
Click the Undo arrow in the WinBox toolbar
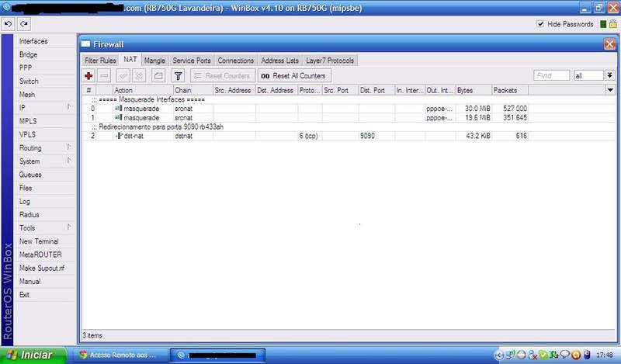(8, 24)
